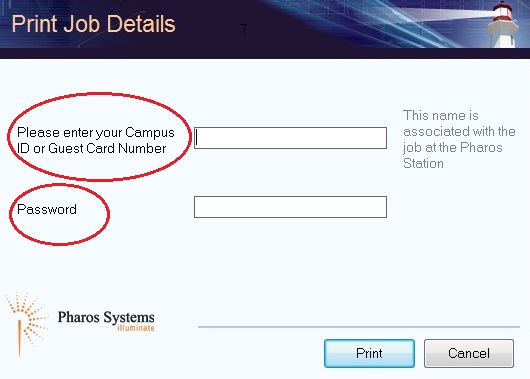Click the lighthouse icon in the header
This screenshot has width=530, height=379.
503,24
